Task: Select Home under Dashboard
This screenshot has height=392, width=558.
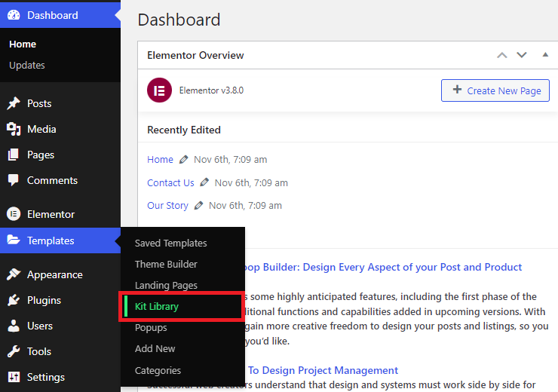Action: (23, 44)
